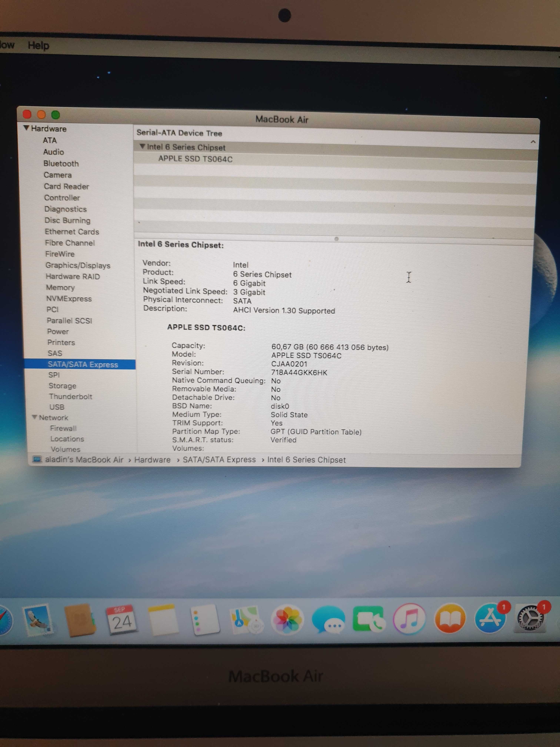
Task: Click Hardware in the path bar
Action: (x=152, y=460)
